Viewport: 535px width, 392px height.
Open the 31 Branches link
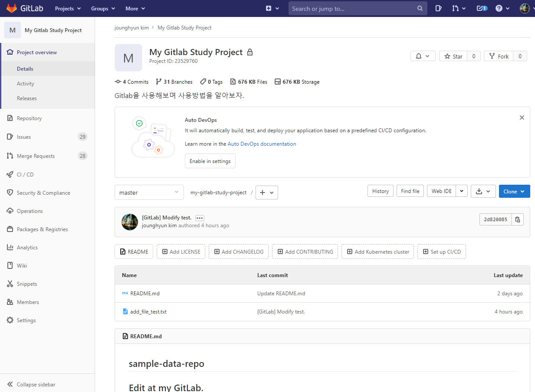pos(174,82)
